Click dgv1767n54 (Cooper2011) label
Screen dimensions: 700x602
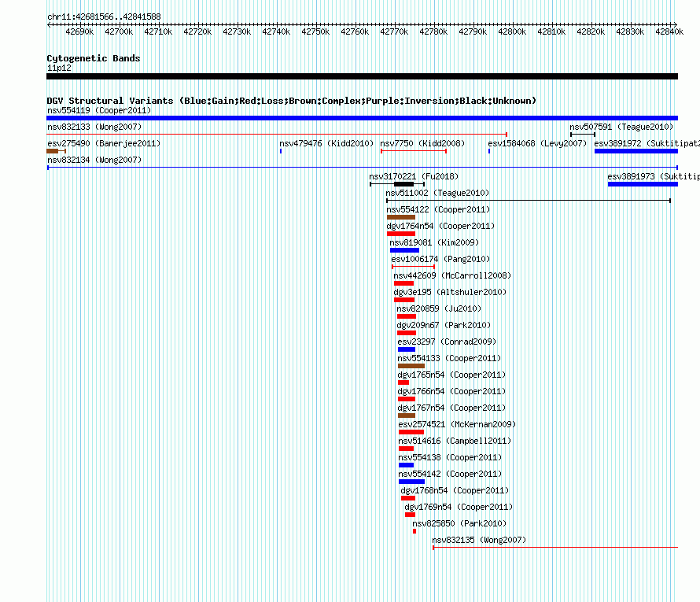click(x=451, y=408)
